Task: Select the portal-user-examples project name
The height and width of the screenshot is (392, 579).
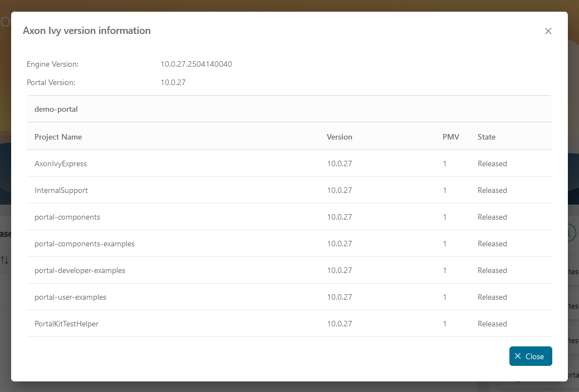Action: pyautogui.click(x=70, y=297)
